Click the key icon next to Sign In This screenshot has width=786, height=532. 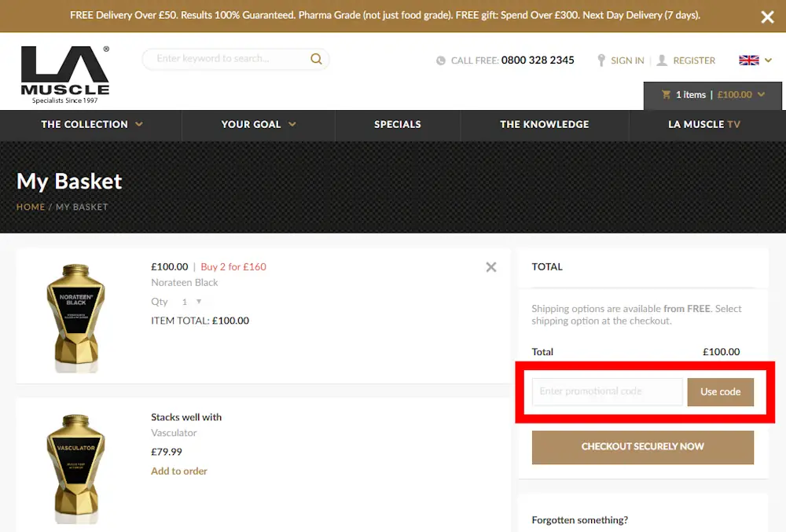point(601,61)
